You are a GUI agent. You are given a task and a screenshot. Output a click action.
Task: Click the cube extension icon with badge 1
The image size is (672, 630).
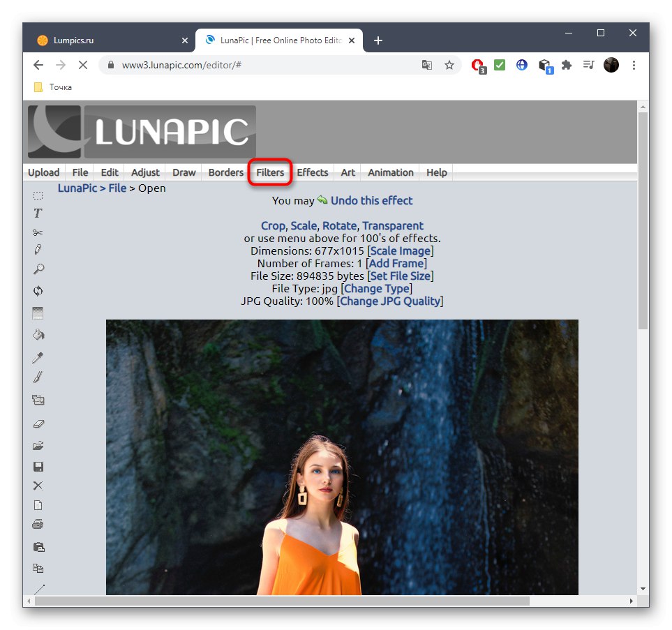(546, 66)
